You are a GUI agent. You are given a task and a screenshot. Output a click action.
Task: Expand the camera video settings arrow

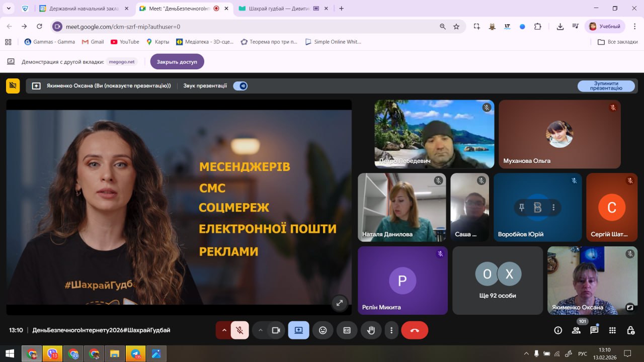pos(260,330)
